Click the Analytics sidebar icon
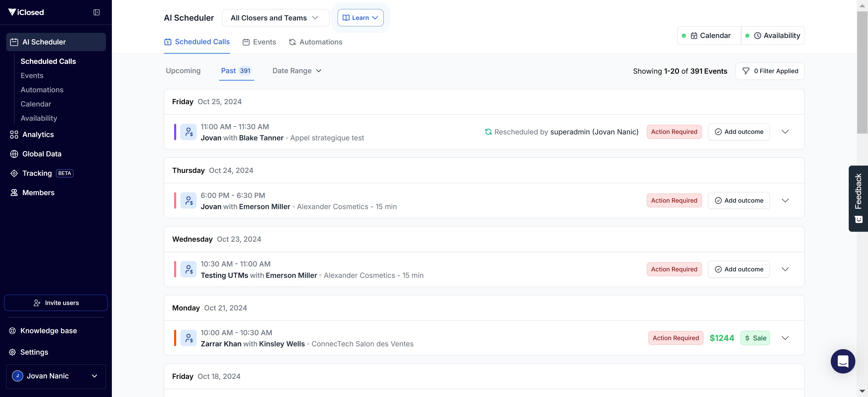The width and height of the screenshot is (868, 397). [14, 134]
